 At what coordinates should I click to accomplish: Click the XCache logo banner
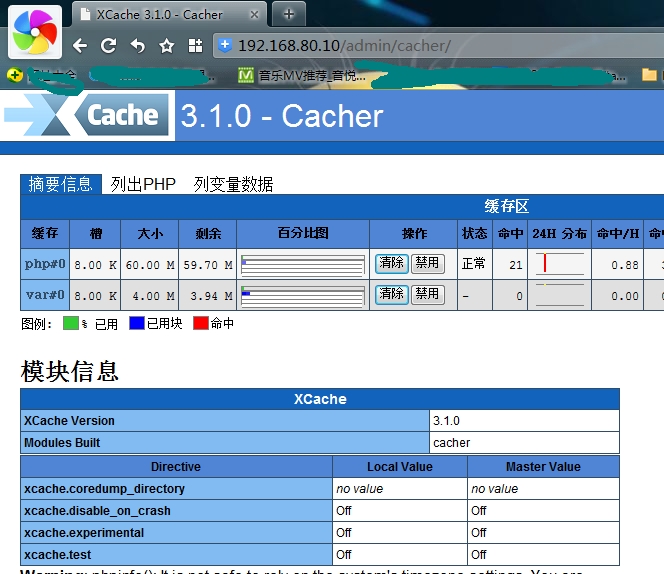point(87,115)
